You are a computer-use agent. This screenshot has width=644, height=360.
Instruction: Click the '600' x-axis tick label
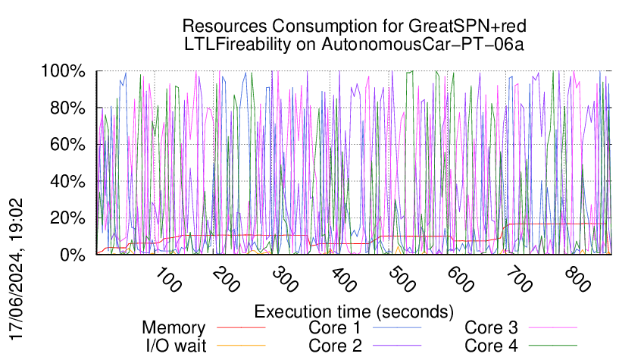461,280
